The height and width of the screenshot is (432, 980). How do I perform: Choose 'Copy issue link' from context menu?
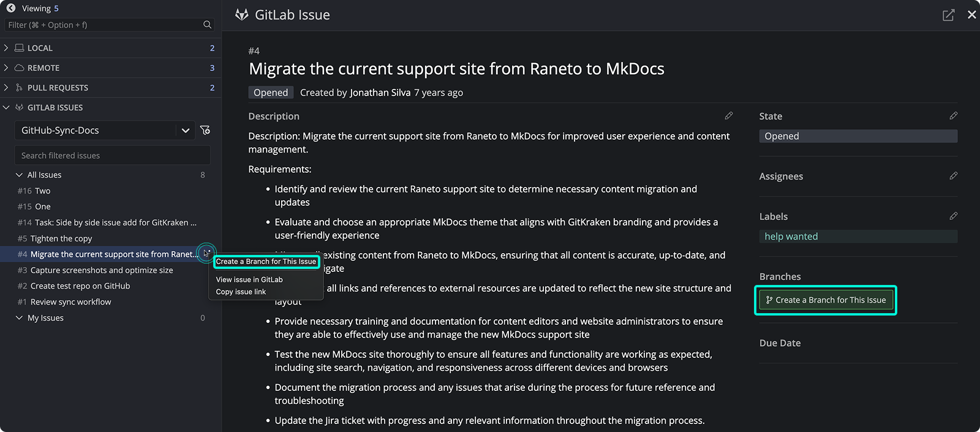pos(241,292)
